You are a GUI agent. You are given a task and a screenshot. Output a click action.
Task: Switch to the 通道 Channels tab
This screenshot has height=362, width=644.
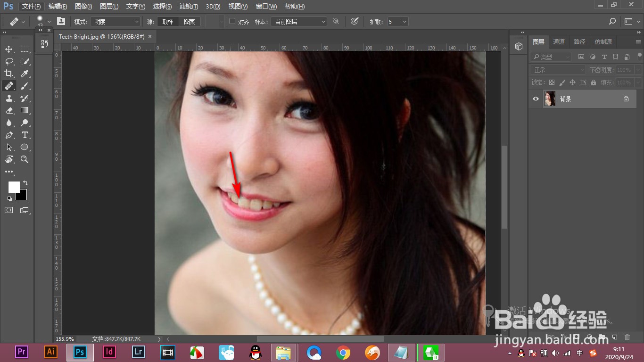click(559, 41)
